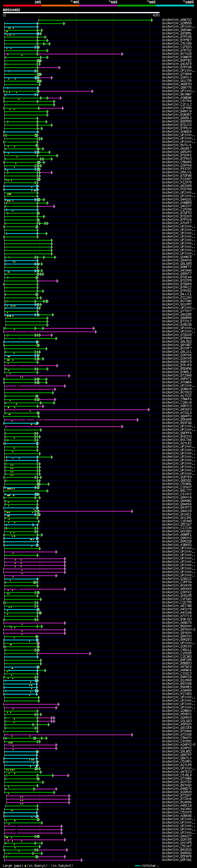Image resolution: width=197 pixels, height=868 pixels.
Task: Click hit label UniRef100_Q9LW52
Action: click(x=177, y=751)
